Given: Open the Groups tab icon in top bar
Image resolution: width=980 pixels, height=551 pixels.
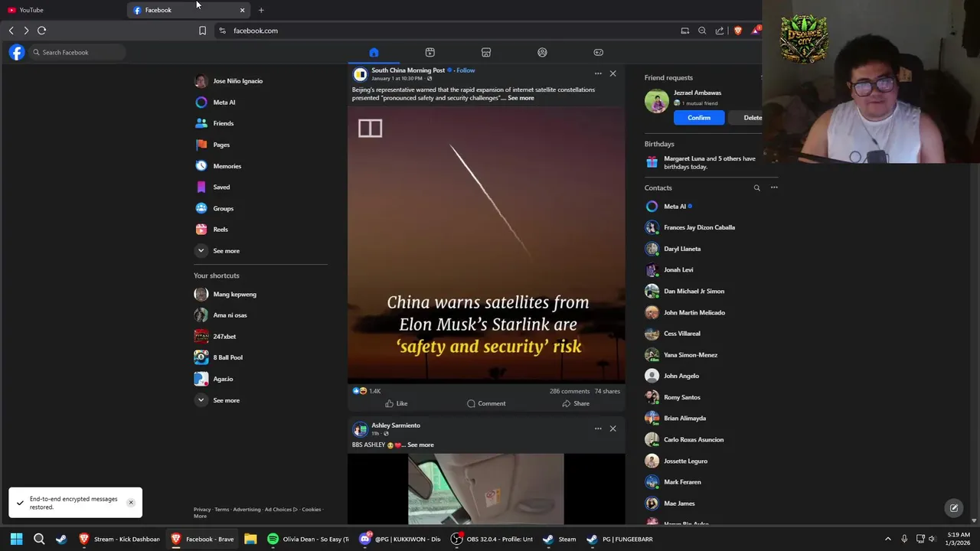Looking at the screenshot, I should (542, 52).
